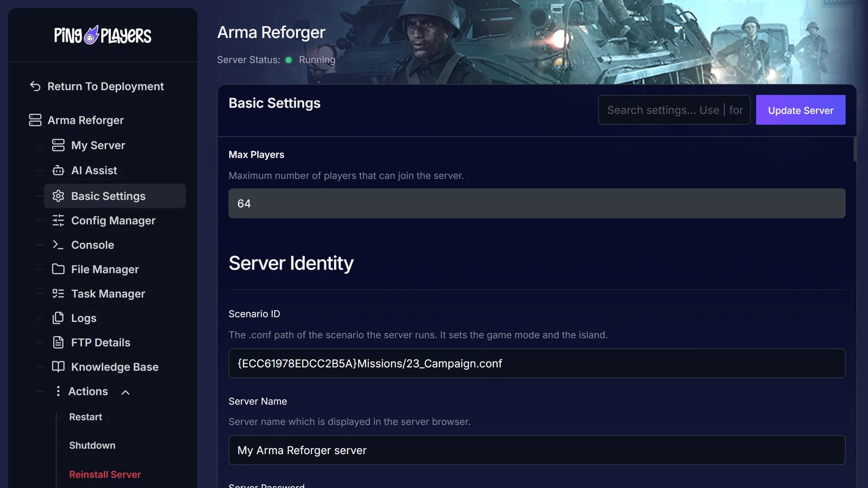868x488 pixels.
Task: Click the Task Manager checklist icon
Action: (58, 294)
